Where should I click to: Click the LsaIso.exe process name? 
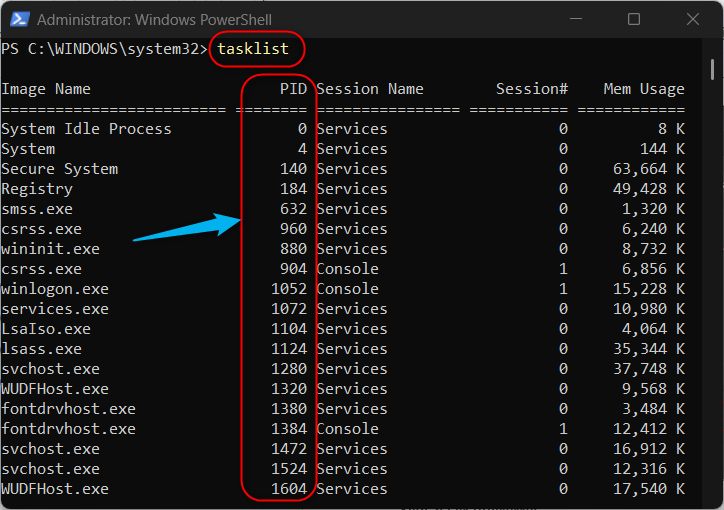tap(46, 329)
